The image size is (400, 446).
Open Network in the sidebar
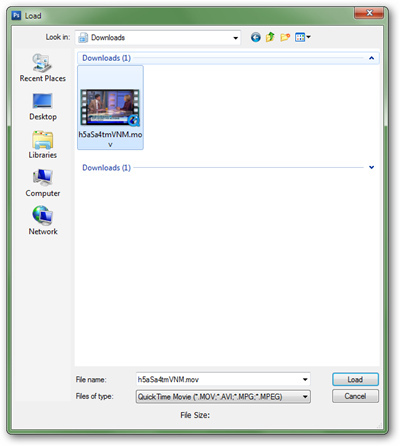43,221
